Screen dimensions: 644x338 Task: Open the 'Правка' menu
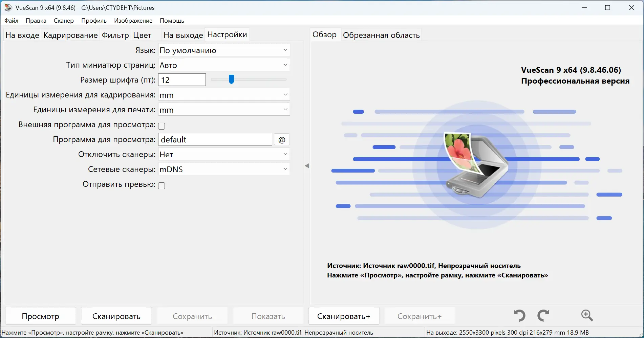[36, 21]
